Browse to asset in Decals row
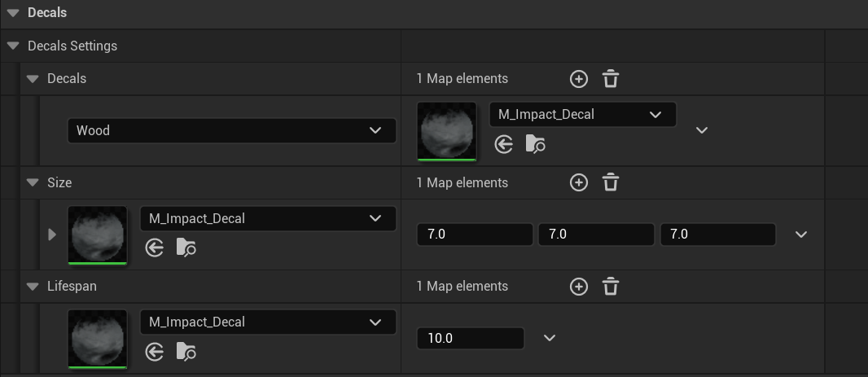The width and height of the screenshot is (868, 377). [x=535, y=144]
